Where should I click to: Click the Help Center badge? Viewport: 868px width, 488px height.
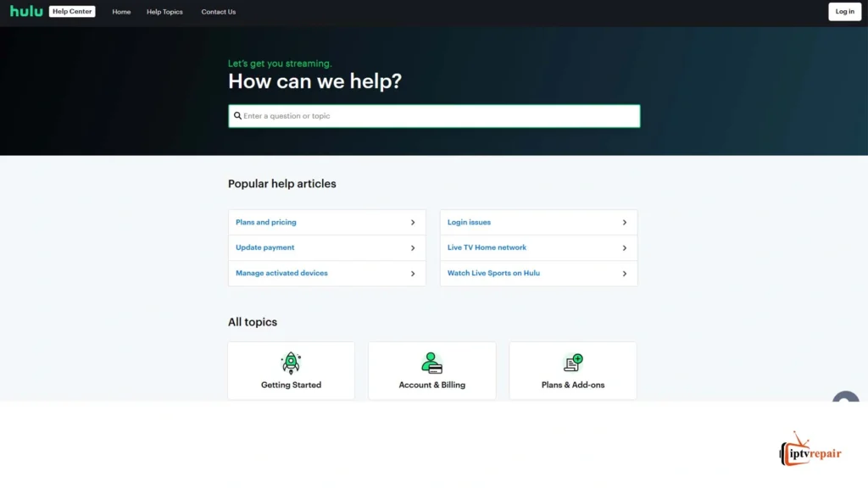pos(71,11)
